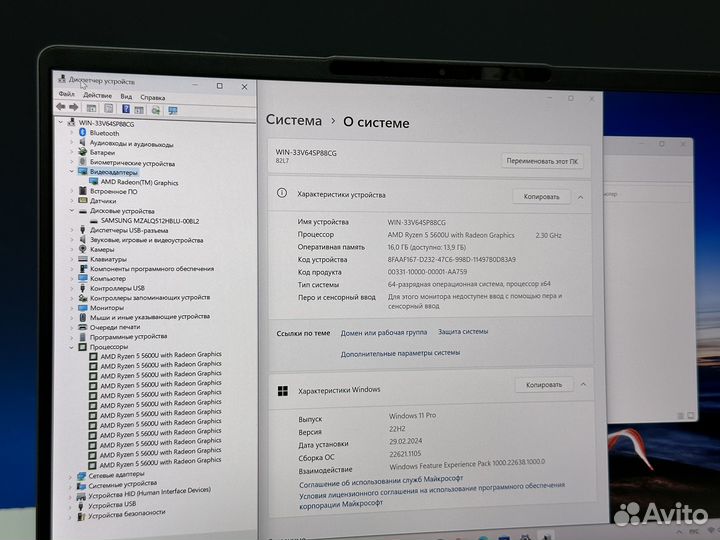Click the Переименовать этот ПК button
This screenshot has height=540, width=720.
[541, 160]
